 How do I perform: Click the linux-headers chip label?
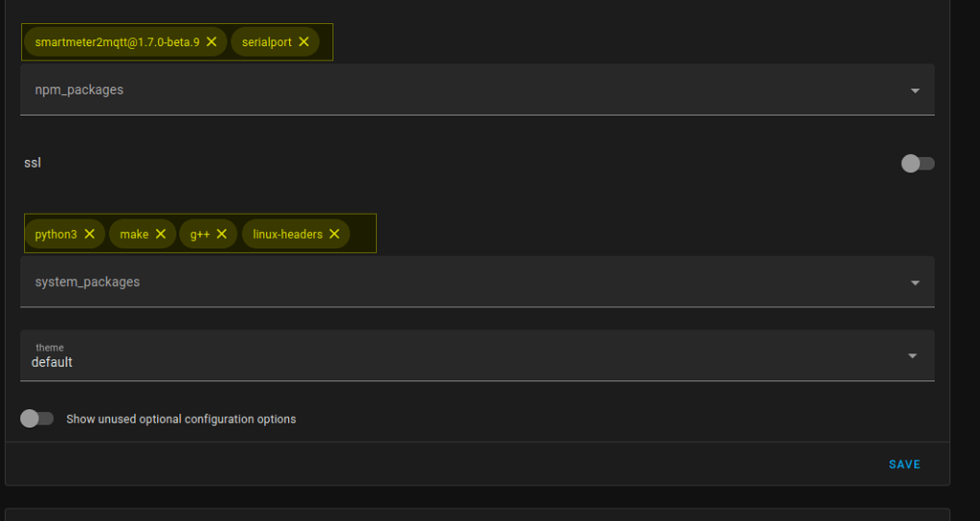pos(287,235)
